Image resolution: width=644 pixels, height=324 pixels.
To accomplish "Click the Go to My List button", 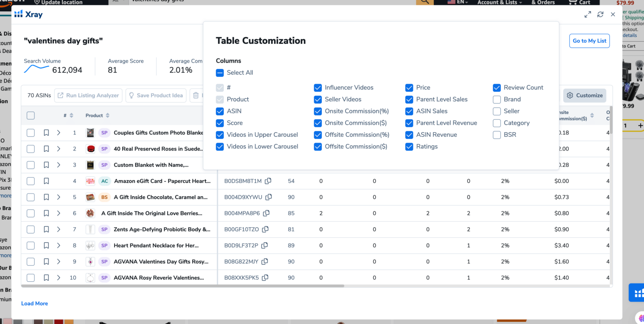I will coord(589,41).
